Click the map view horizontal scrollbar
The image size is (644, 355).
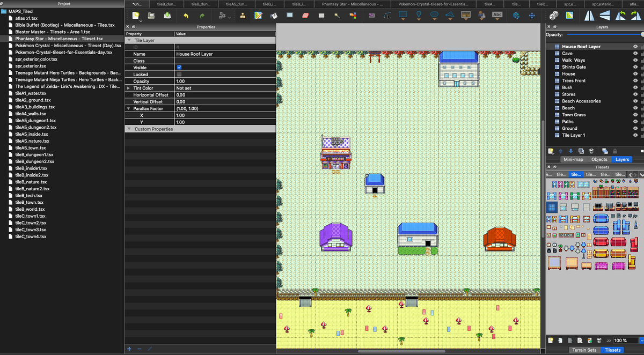point(401,351)
